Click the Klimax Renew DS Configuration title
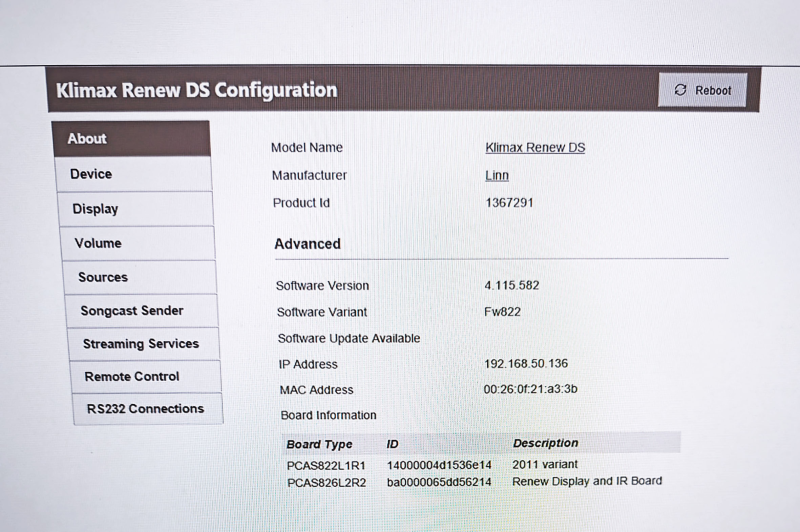Screen dimensions: 800x532 coord(196,90)
